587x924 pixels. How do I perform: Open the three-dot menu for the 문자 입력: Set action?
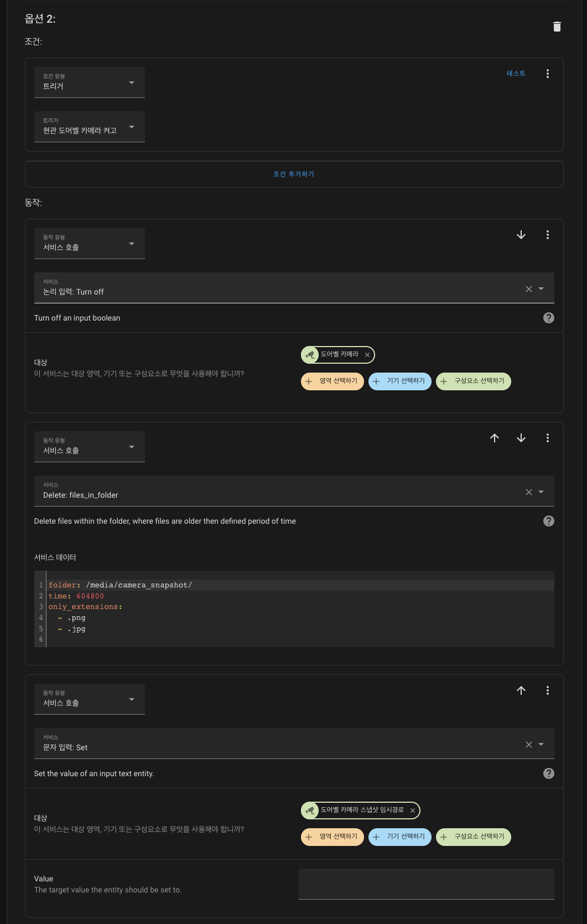point(547,690)
